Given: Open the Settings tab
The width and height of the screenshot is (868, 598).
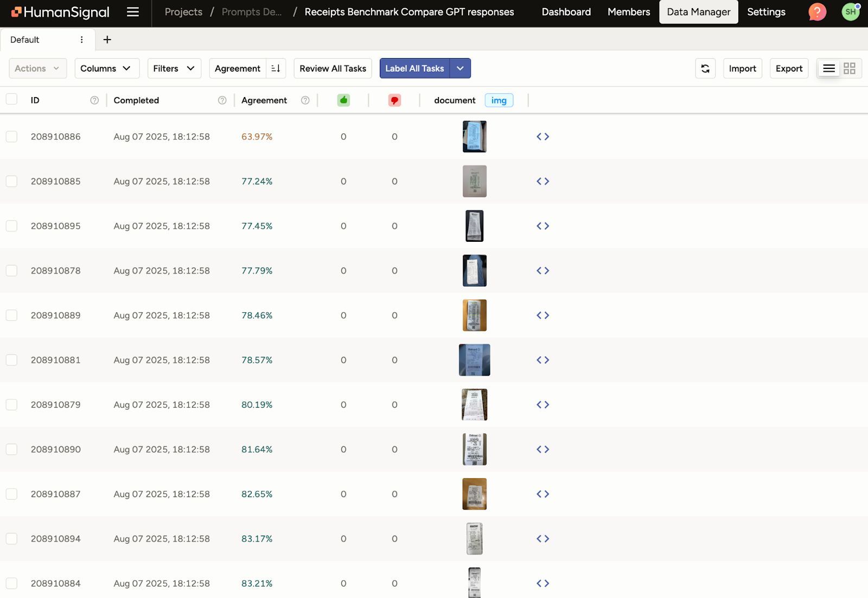Looking at the screenshot, I should click(x=766, y=12).
